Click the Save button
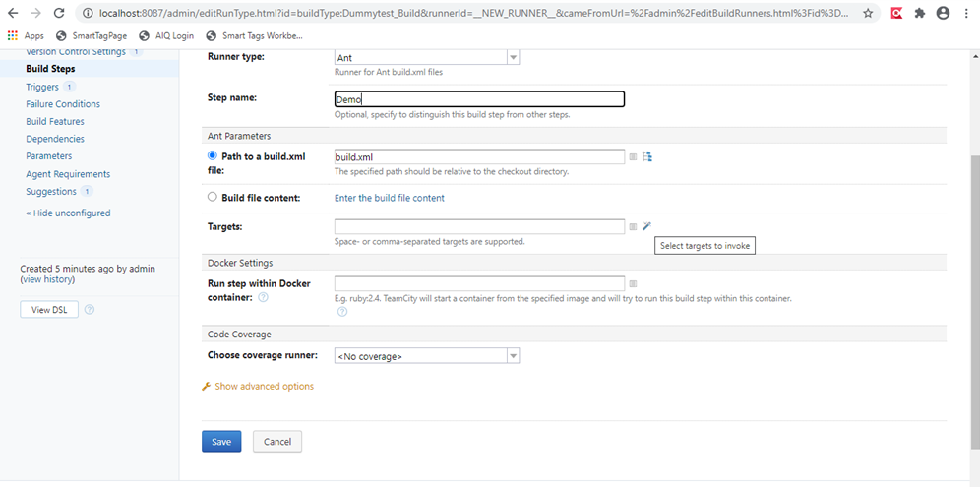 point(221,442)
